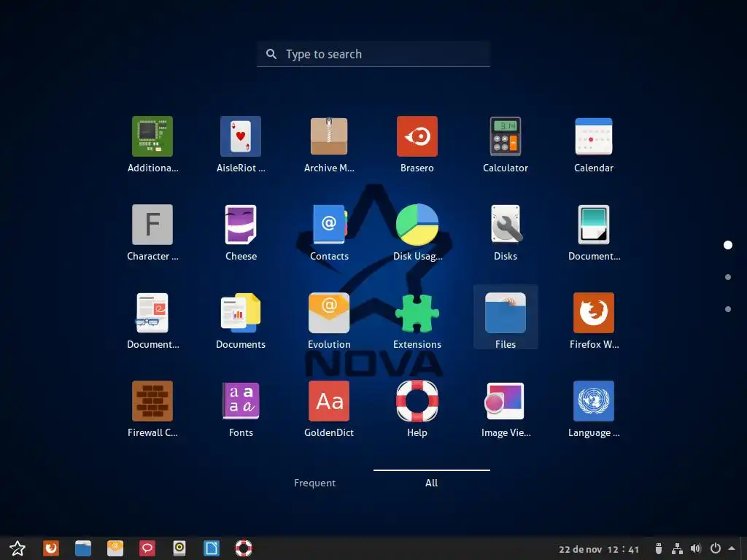Open Disk Usage Analyzer

(417, 233)
